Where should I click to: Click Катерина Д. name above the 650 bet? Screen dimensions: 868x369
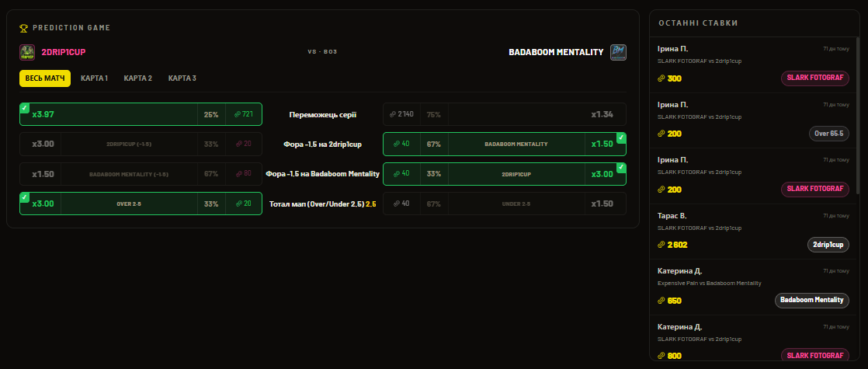pyautogui.click(x=680, y=271)
